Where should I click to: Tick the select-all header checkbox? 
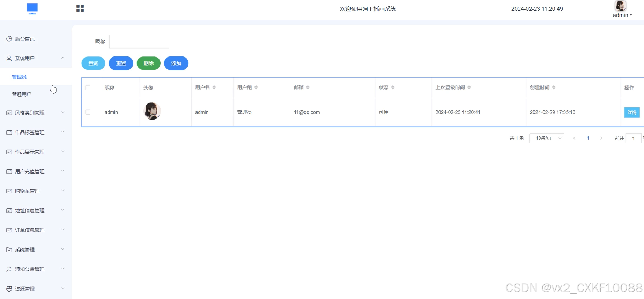pyautogui.click(x=88, y=87)
